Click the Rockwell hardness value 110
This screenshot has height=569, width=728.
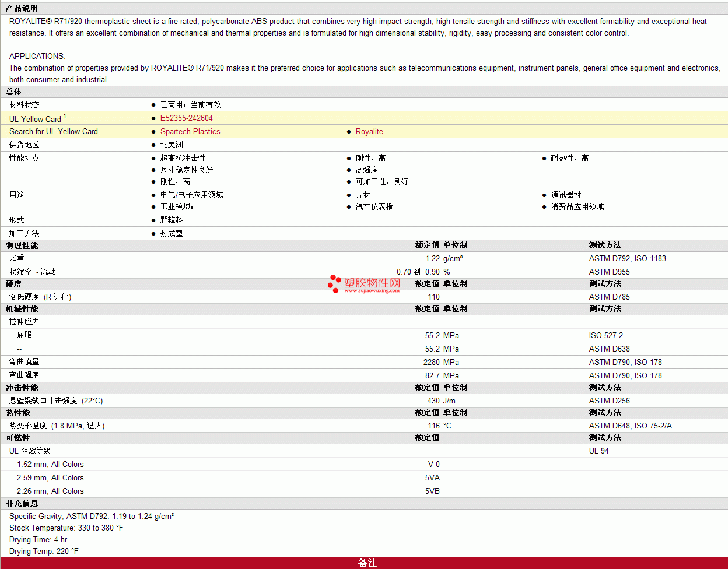click(x=433, y=297)
